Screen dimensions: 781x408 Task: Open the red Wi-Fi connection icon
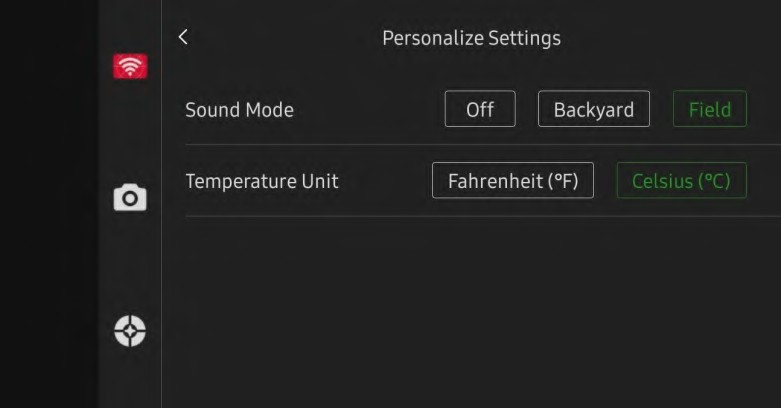click(x=130, y=67)
